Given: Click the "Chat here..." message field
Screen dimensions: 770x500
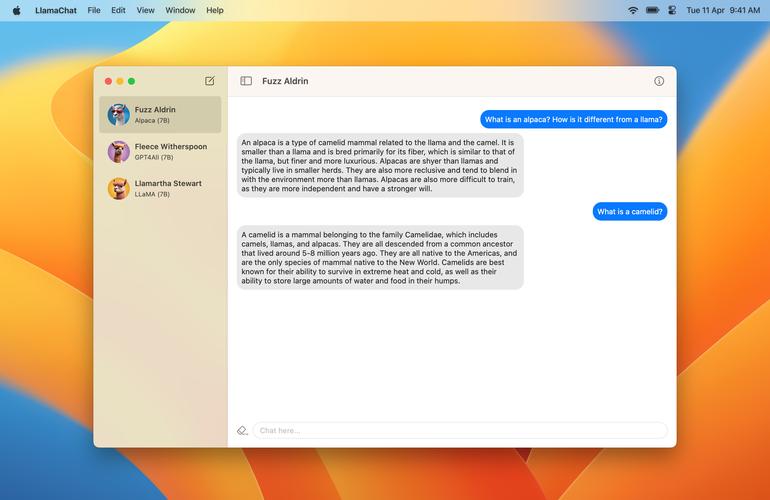Looking at the screenshot, I should pyautogui.click(x=460, y=431).
